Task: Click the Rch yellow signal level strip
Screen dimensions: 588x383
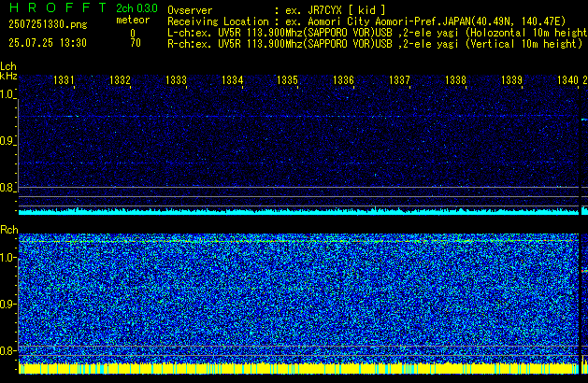Action: (298, 368)
